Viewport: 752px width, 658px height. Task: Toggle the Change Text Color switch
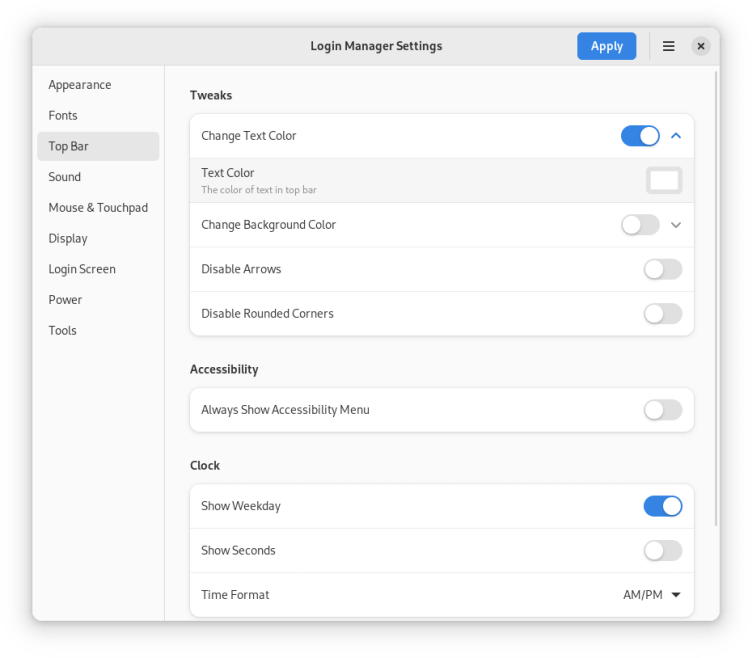click(640, 136)
